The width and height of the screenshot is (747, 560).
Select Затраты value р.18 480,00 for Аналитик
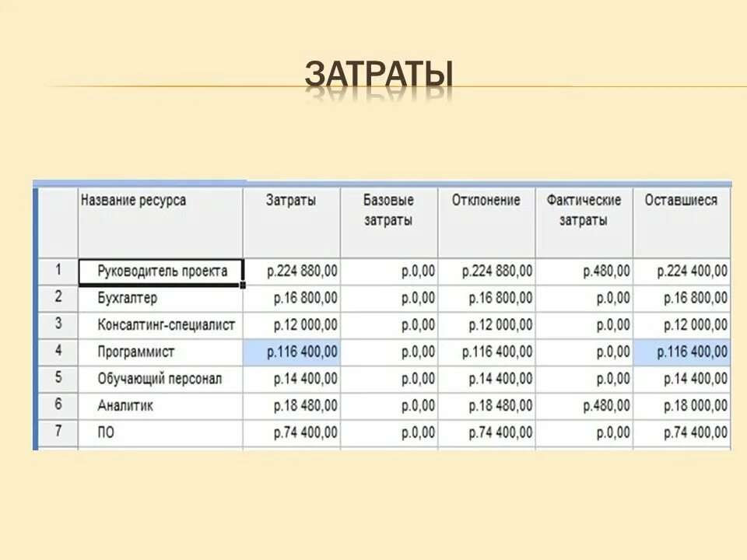[x=292, y=406]
